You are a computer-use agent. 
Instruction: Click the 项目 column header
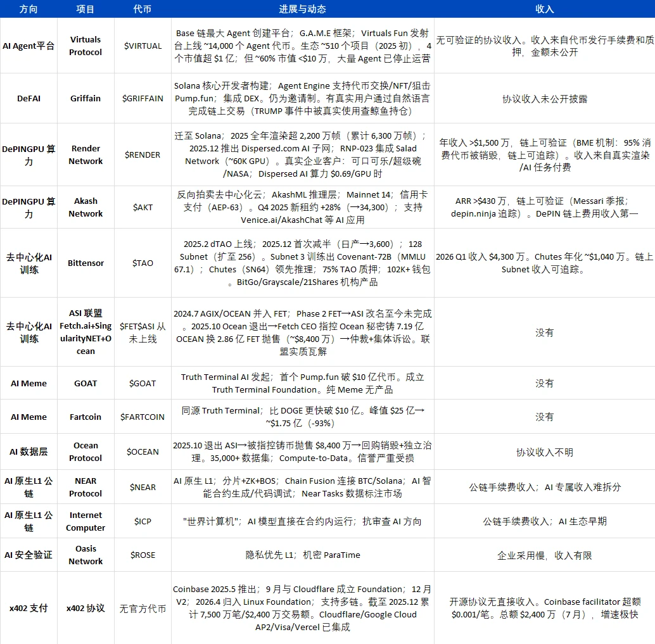[85, 9]
